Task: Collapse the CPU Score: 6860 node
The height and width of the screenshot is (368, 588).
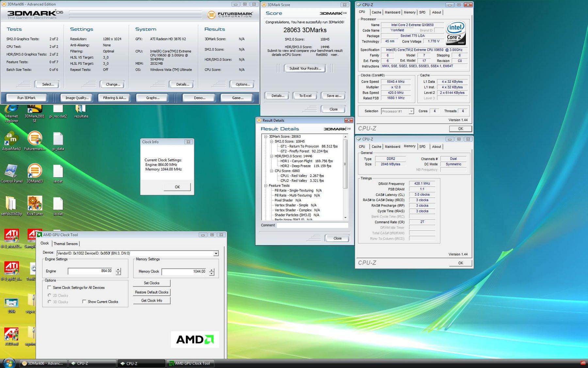Action: [271, 171]
